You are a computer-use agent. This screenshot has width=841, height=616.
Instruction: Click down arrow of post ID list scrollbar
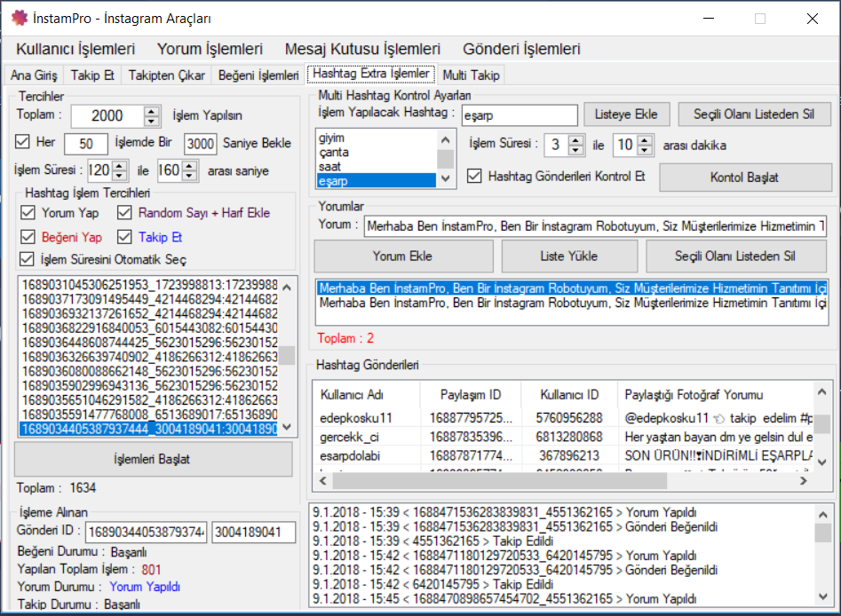click(287, 427)
